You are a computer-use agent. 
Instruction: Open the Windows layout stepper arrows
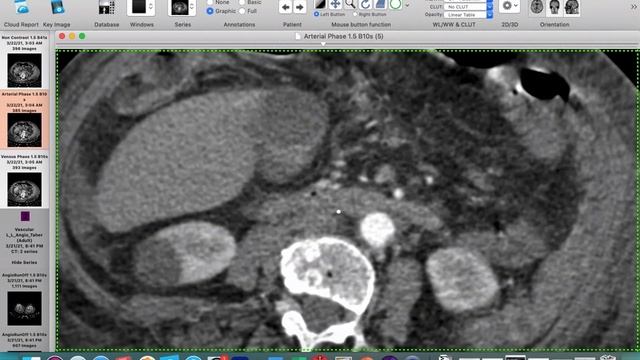point(151,7)
